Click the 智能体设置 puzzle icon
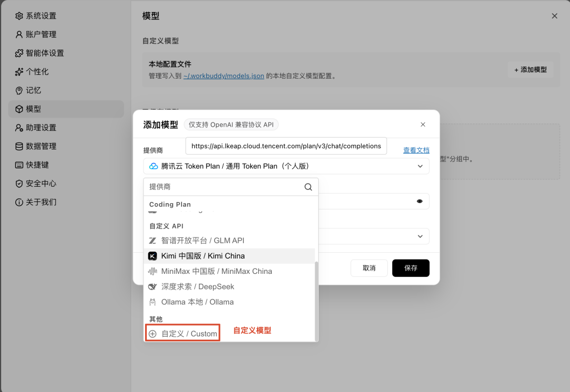This screenshot has height=392, width=570. click(19, 53)
